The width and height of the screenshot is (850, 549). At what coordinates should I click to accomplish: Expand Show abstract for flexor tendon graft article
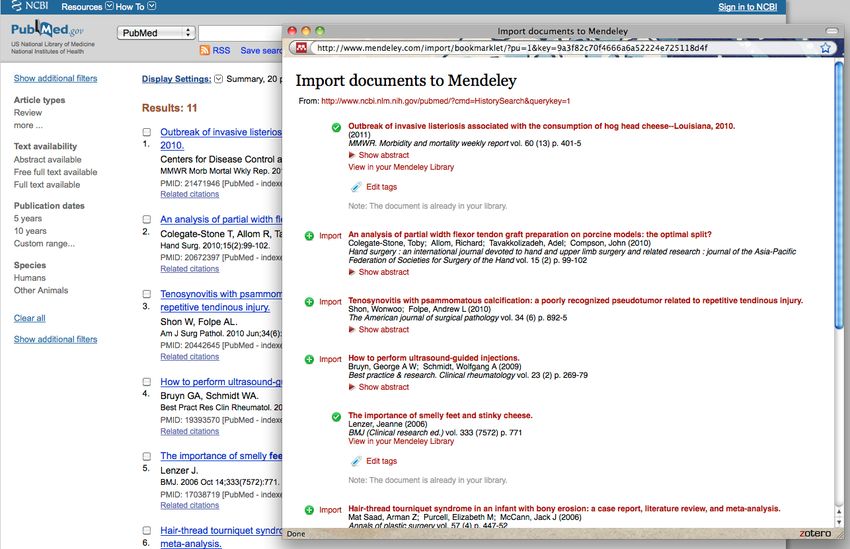click(x=378, y=272)
